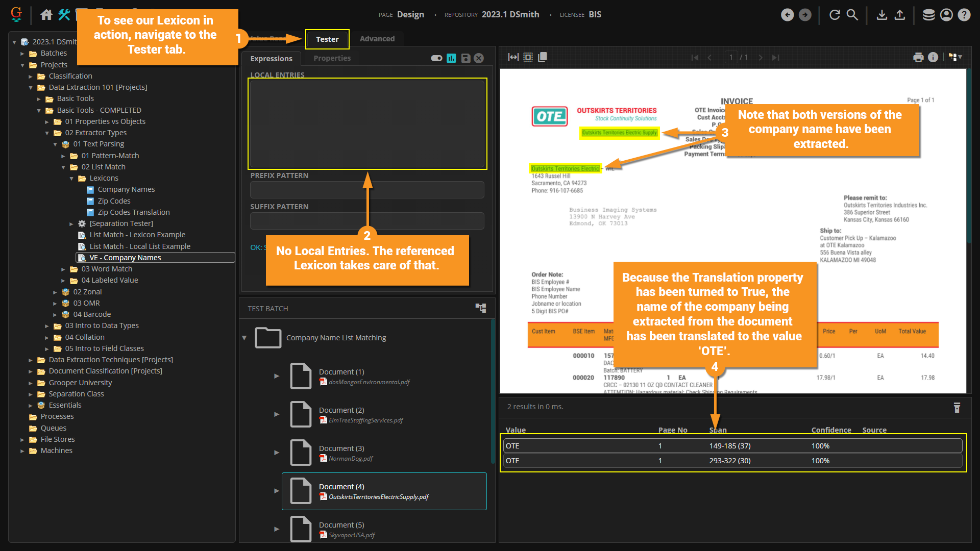Click the help question mark icon
The width and height of the screenshot is (980, 551).
(x=964, y=15)
